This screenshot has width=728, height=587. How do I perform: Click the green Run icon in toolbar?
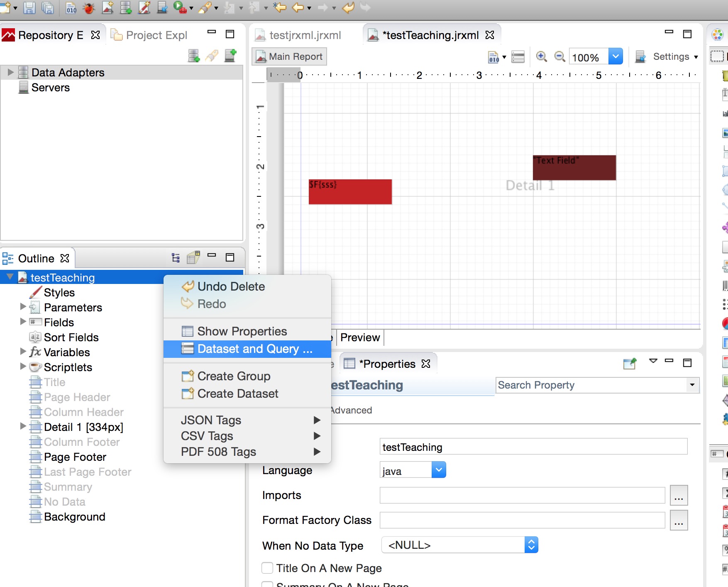(180, 7)
